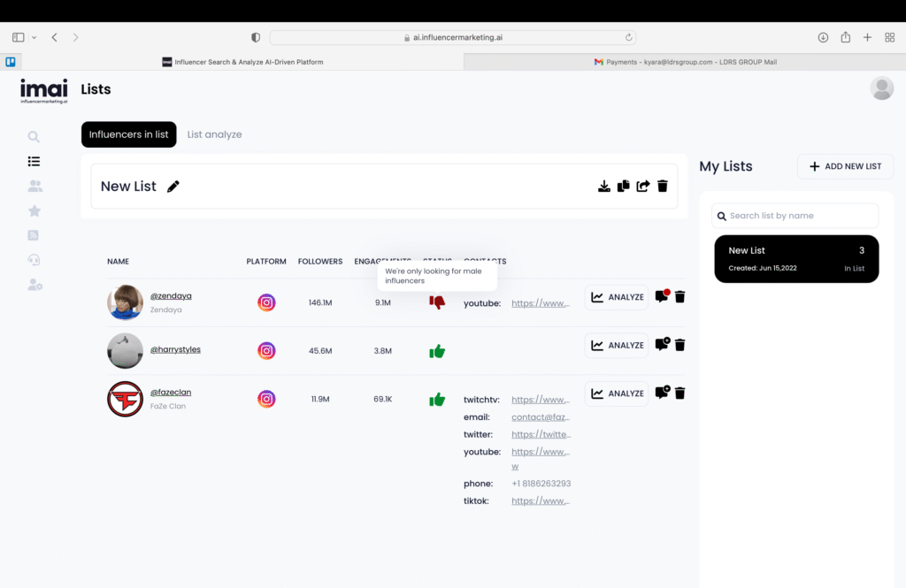Select Influencers in list tab
The height and width of the screenshot is (588, 906).
pos(129,134)
